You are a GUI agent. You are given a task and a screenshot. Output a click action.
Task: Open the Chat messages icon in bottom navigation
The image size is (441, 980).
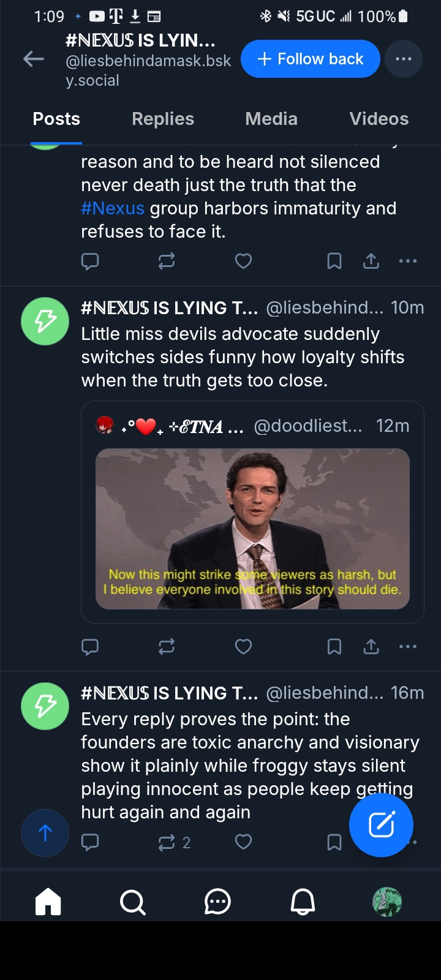click(217, 902)
